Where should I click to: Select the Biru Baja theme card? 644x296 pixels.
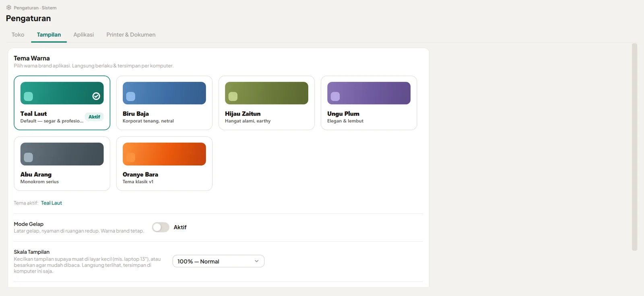click(164, 103)
